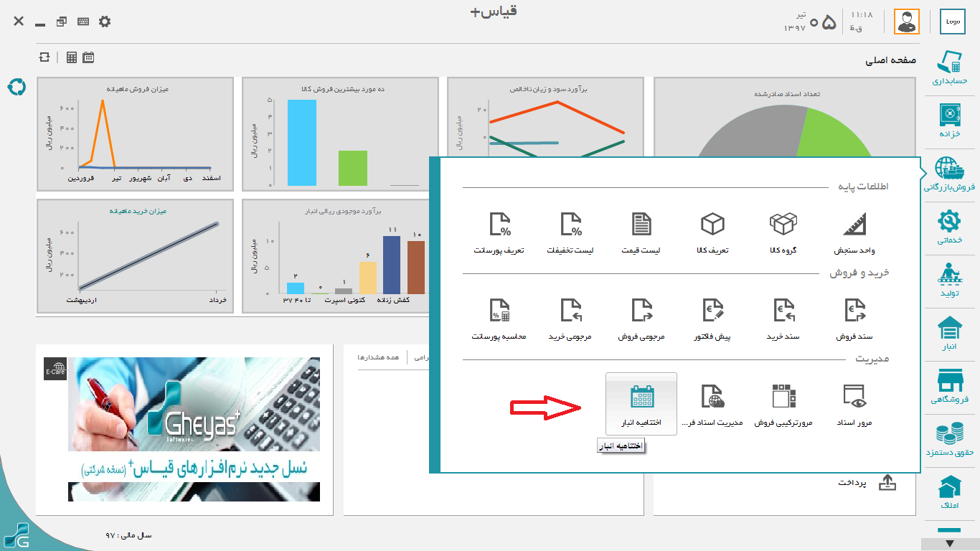Click the circular sync icon at left
980x551 pixels.
[x=16, y=87]
